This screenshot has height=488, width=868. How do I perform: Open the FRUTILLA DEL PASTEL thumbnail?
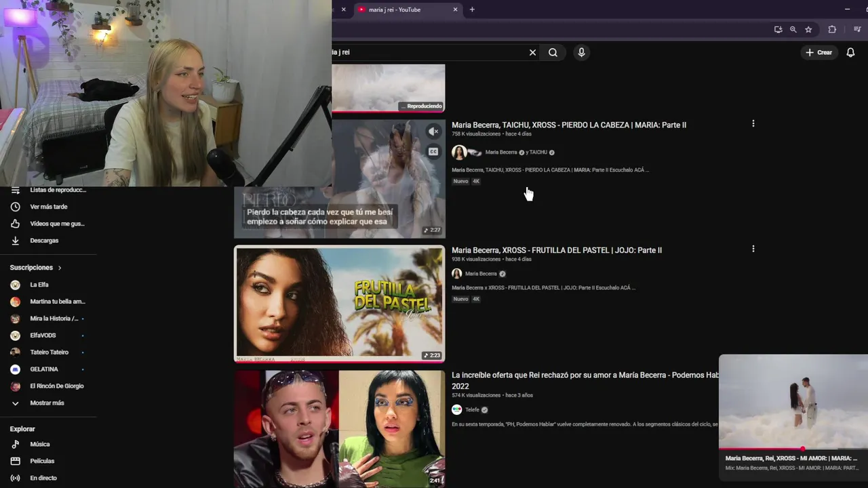point(339,303)
